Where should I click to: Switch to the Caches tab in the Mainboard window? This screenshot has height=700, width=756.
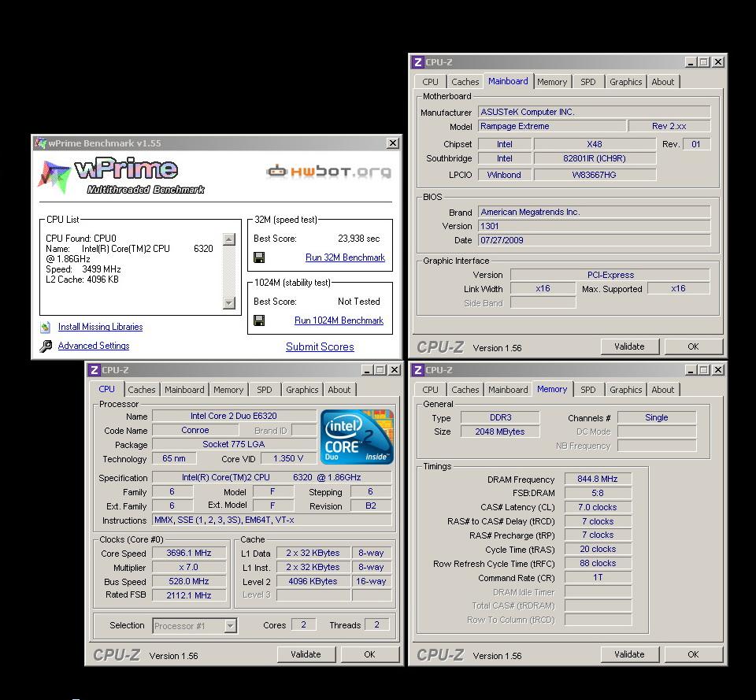coord(465,82)
